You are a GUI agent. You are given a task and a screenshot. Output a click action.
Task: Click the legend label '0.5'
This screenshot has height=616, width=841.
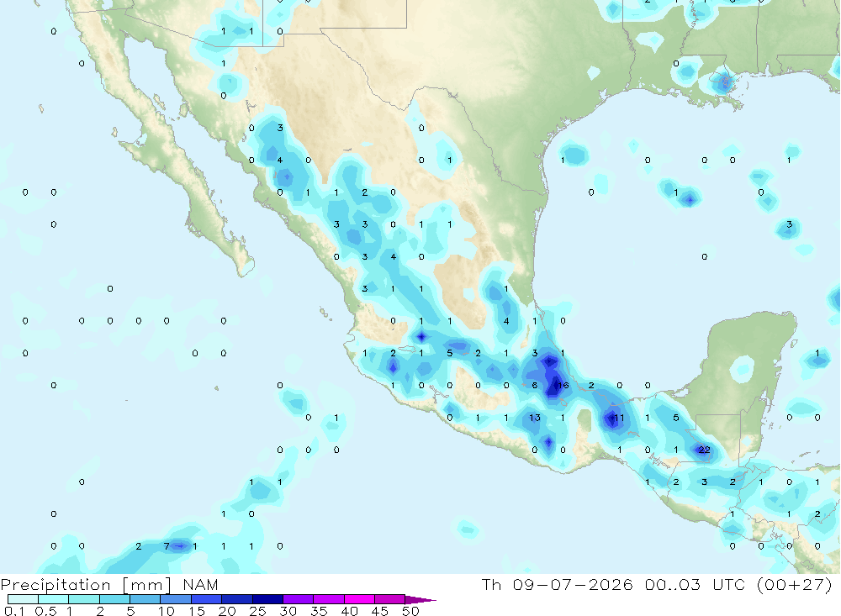pos(45,611)
